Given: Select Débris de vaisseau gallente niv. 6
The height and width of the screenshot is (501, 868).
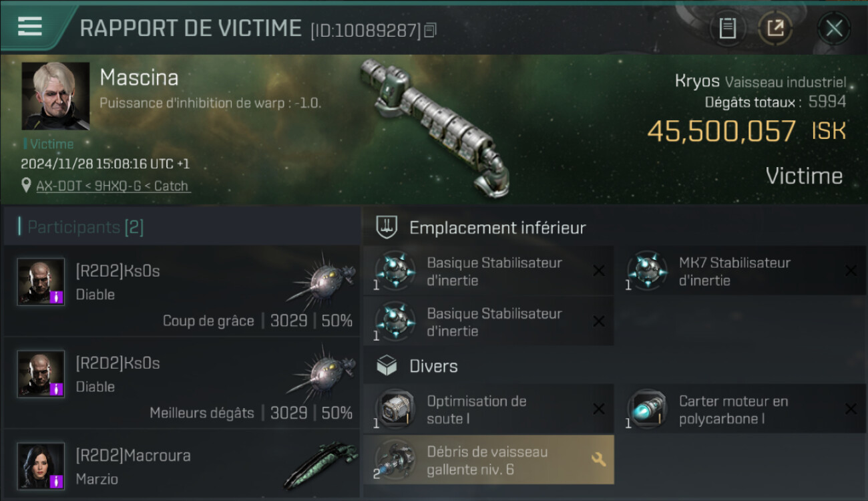Looking at the screenshot, I should 489,460.
